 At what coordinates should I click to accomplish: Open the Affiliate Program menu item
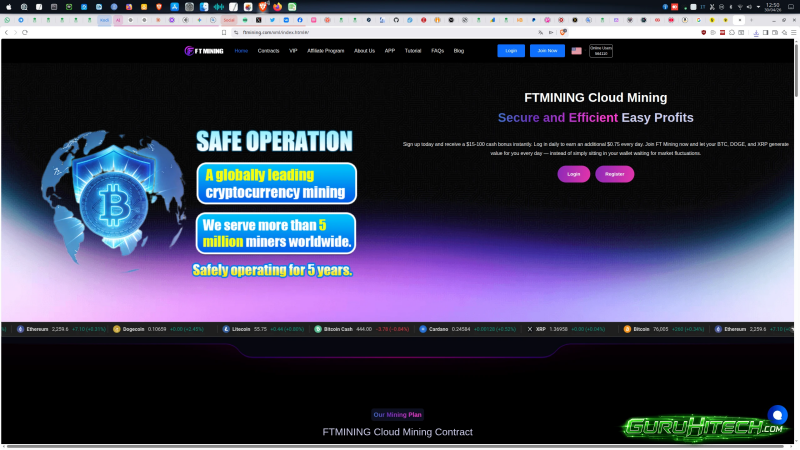pyautogui.click(x=326, y=51)
